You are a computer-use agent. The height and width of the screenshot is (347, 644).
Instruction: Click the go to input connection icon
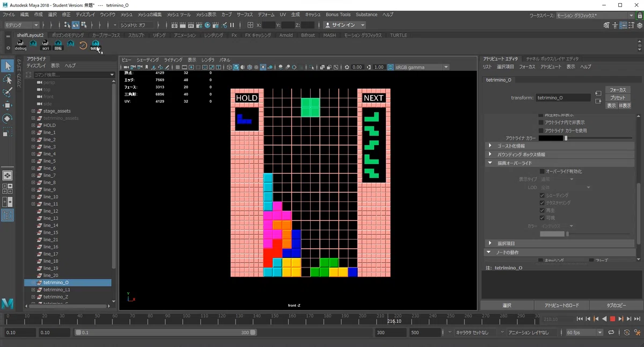pyautogui.click(x=598, y=93)
